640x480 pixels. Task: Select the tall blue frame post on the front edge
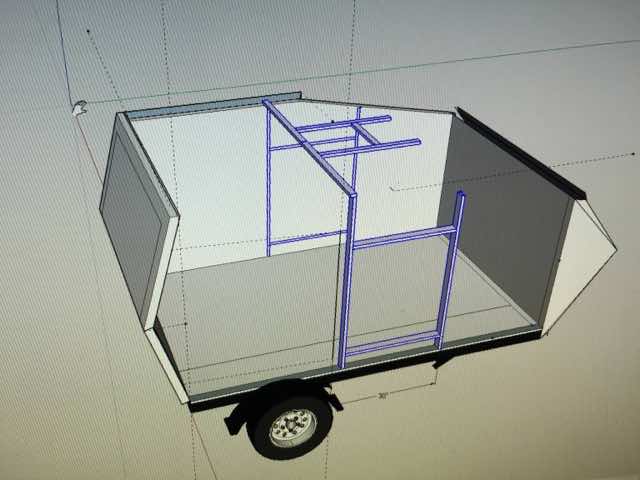(347, 281)
